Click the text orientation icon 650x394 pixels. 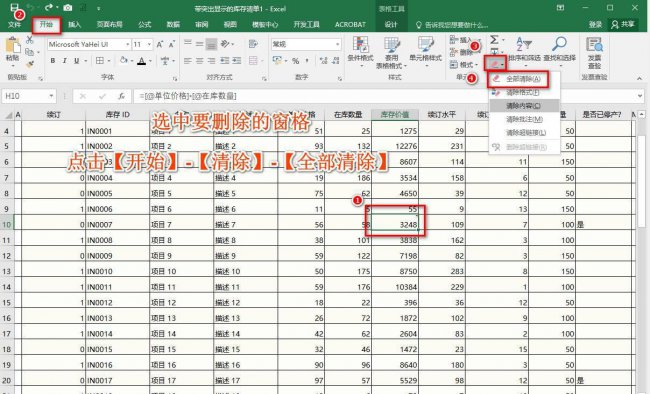pyautogui.click(x=225, y=44)
